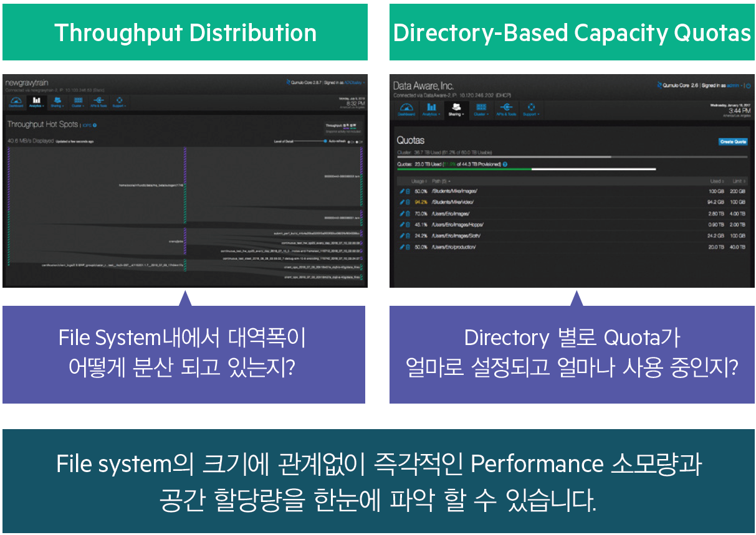Delete quota for /Users/Eric/images/Hopps/
This screenshot has width=756, height=535.
point(408,225)
